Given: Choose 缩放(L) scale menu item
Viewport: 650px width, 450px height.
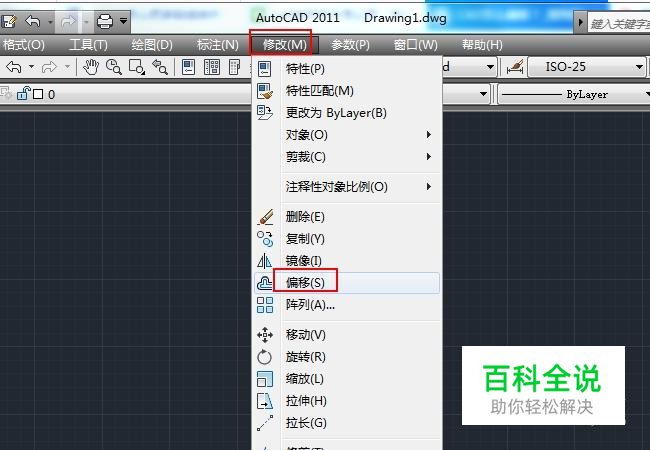Looking at the screenshot, I should pyautogui.click(x=347, y=379).
